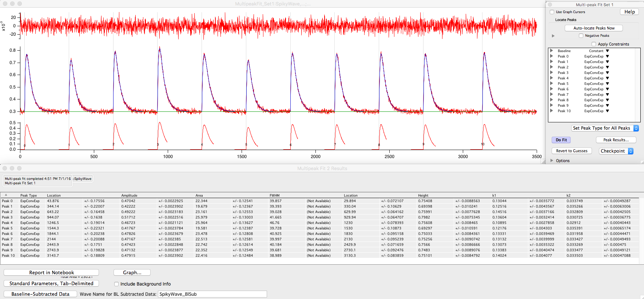Expand the Peak 3 entry in list
Viewport: 644px width, 299px height.
point(552,73)
